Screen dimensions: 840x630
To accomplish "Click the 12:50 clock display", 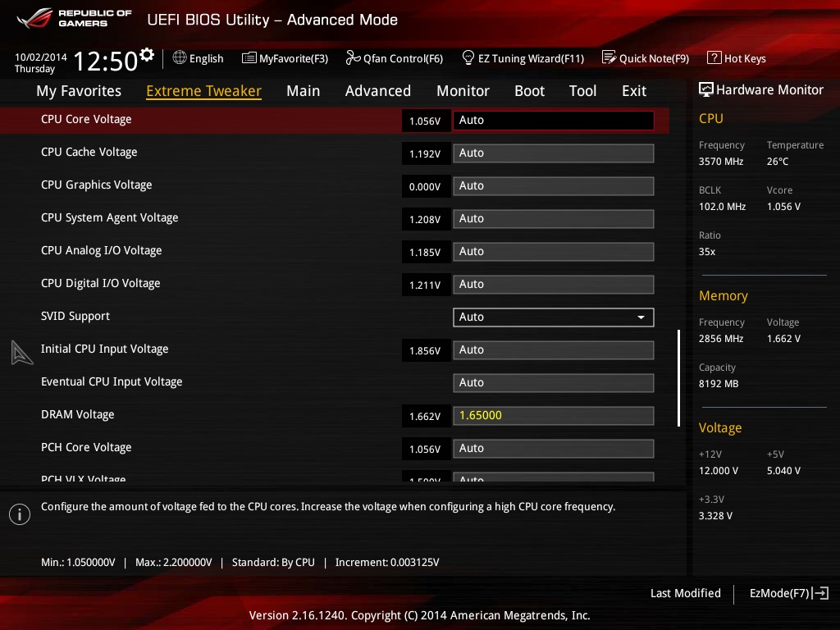I will [x=106, y=61].
